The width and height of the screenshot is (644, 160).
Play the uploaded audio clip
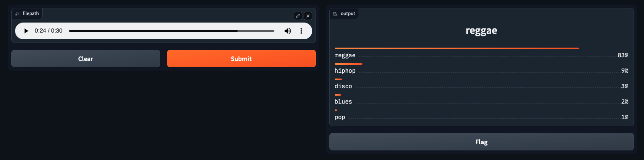point(26,31)
